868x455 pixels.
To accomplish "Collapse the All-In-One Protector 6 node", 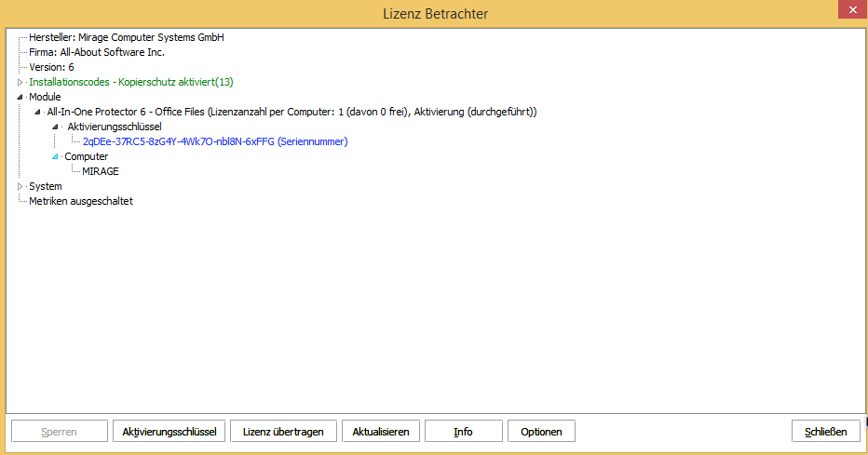I will pyautogui.click(x=37, y=112).
